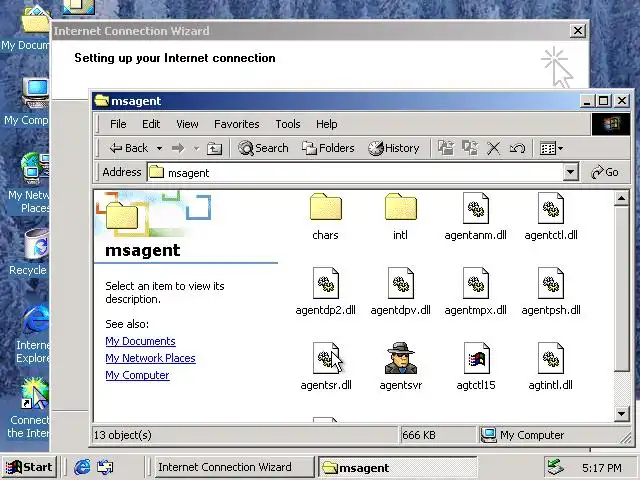This screenshot has width=640, height=480.
Task: Launch Internet Explorer from Quick Launch
Action: [x=82, y=467]
